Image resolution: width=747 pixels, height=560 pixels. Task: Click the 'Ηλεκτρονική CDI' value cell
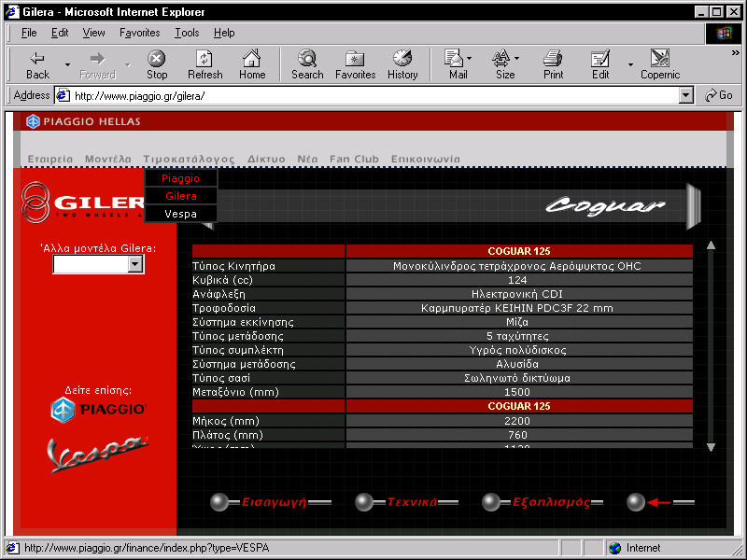517,294
